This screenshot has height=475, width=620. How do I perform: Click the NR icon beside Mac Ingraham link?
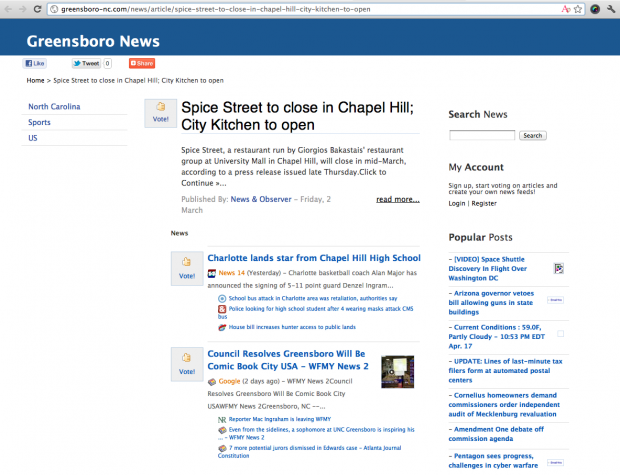pyautogui.click(x=222, y=419)
